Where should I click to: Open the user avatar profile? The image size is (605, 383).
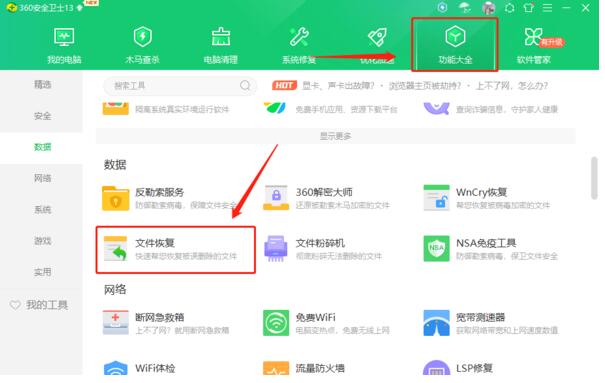[x=489, y=8]
